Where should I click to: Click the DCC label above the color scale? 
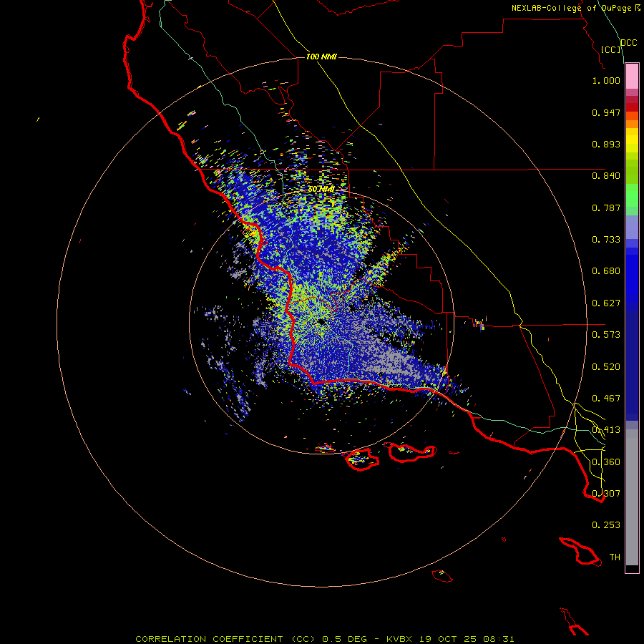pyautogui.click(x=628, y=43)
